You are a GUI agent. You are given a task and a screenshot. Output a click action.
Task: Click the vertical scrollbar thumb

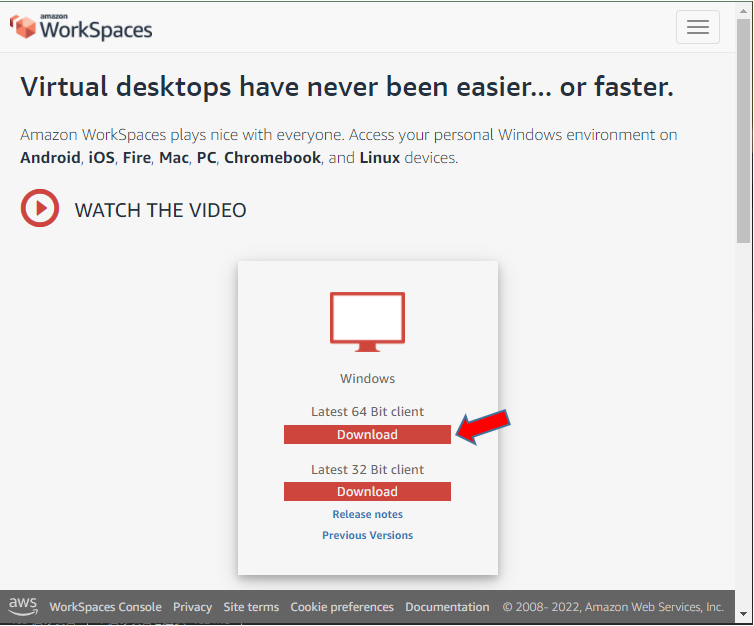click(743, 131)
